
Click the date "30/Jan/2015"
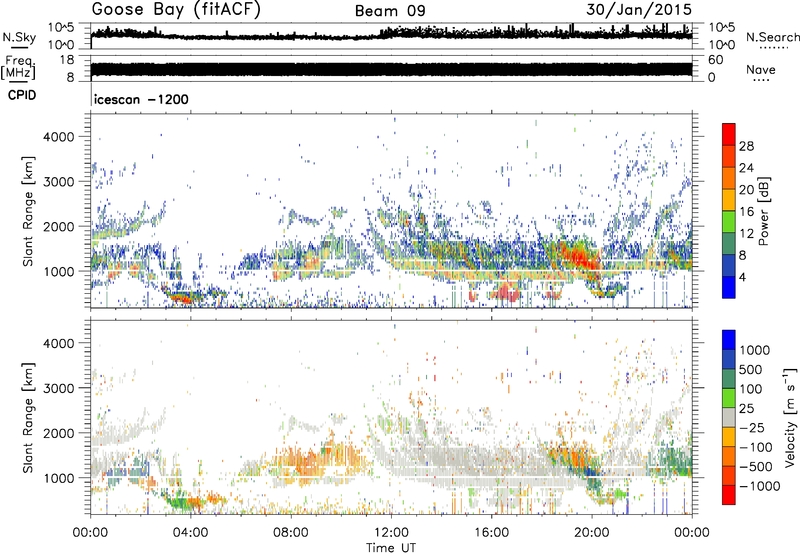639,9
